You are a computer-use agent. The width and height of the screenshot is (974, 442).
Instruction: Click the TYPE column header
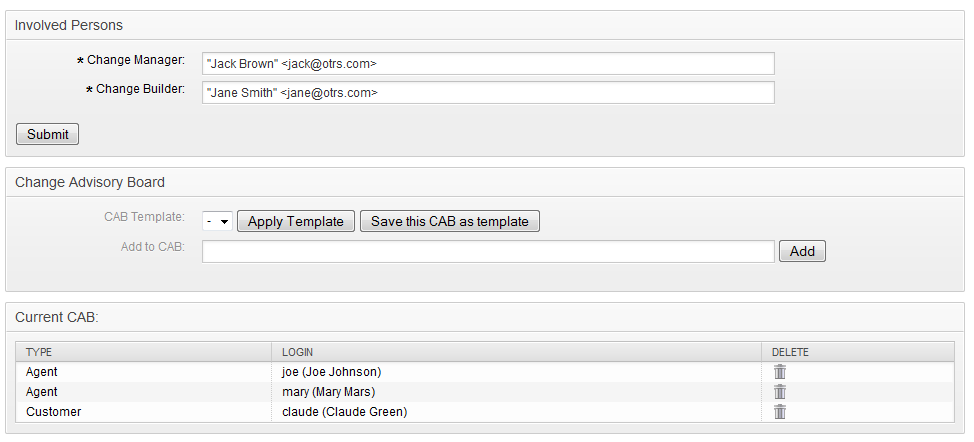click(x=40, y=352)
